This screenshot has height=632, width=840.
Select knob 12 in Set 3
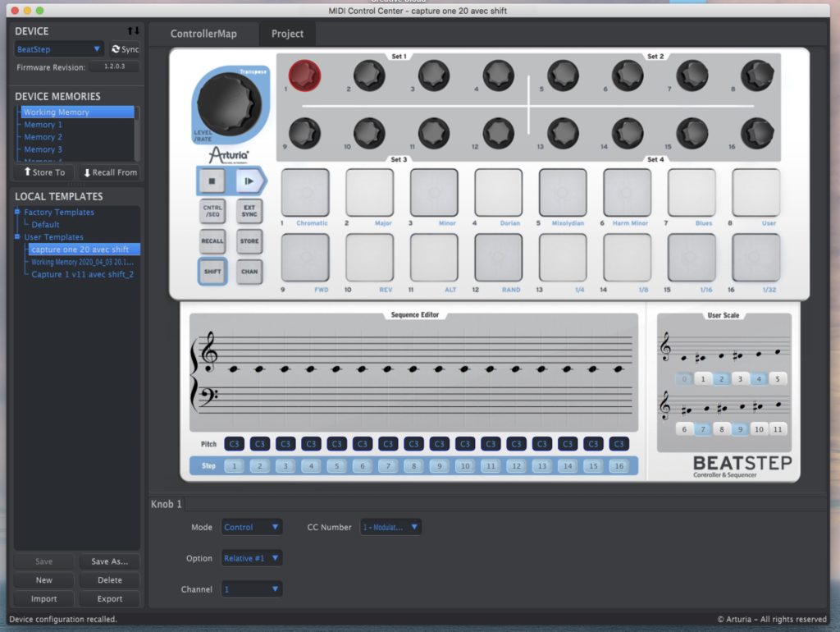(498, 133)
